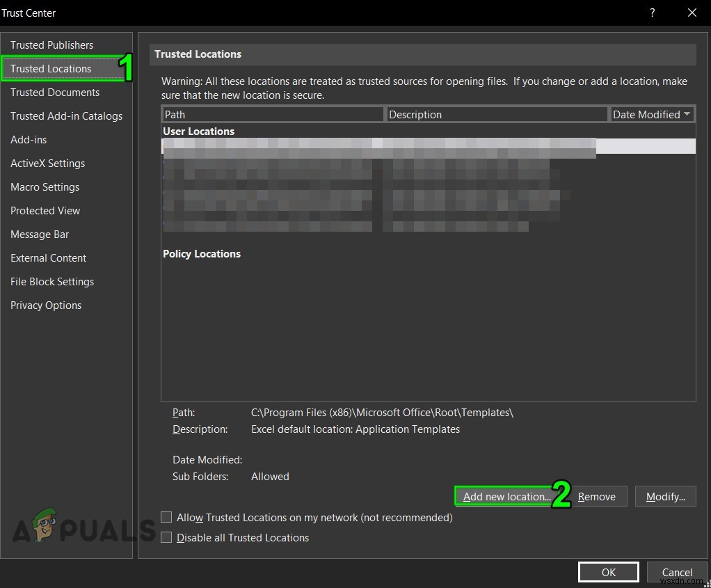Open the Trusted Publishers section
This screenshot has height=588, width=711.
51,45
